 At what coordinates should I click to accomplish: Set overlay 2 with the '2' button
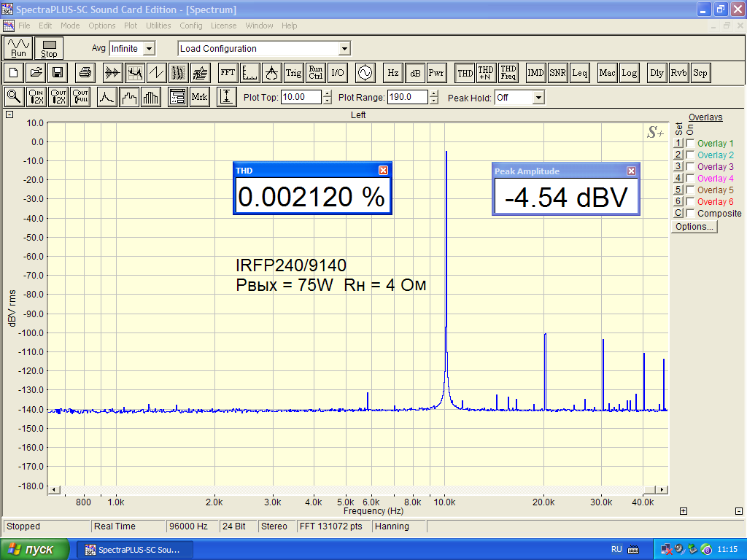coord(678,155)
